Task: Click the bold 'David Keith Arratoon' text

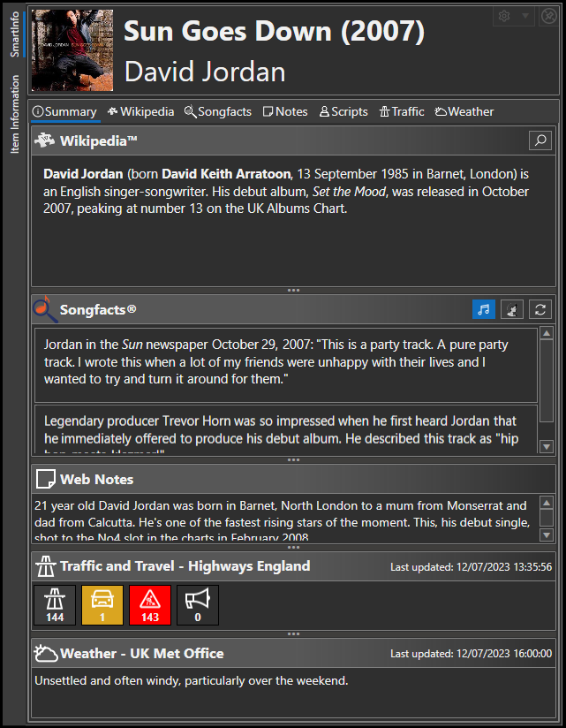Action: (226, 174)
